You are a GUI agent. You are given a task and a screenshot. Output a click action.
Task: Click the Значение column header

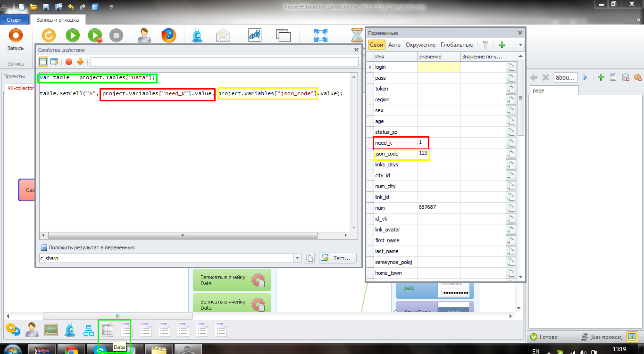439,57
